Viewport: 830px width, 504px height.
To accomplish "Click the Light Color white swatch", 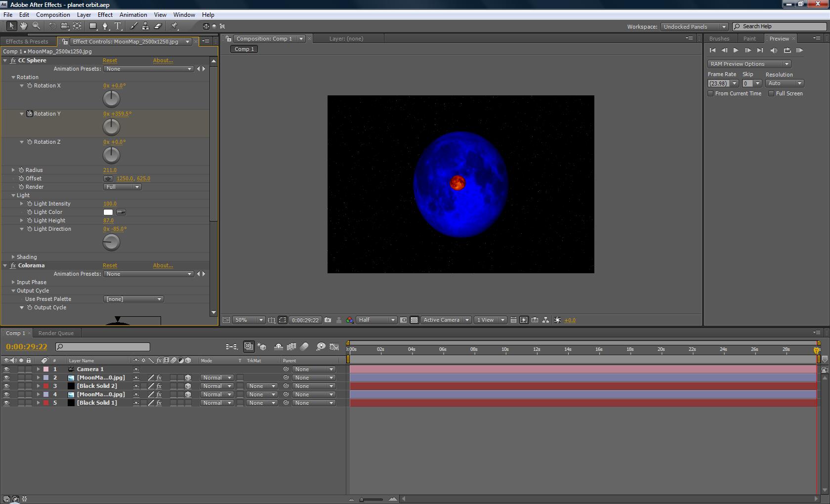I will click(x=108, y=212).
